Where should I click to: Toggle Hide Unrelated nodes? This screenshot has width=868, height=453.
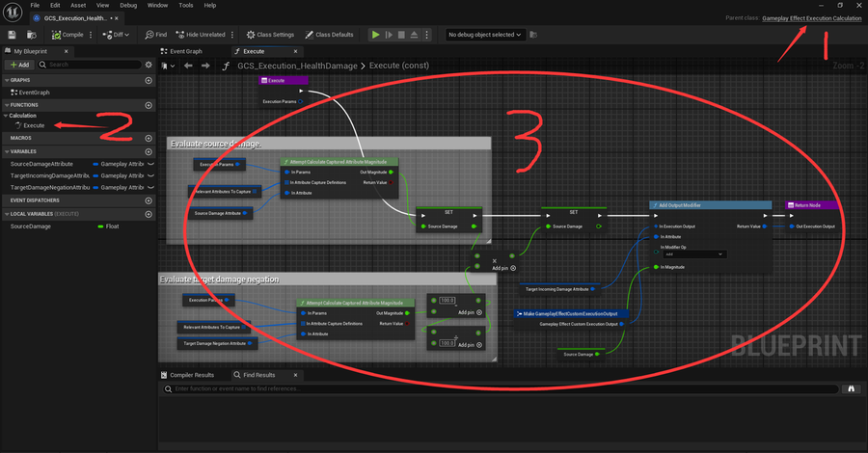(x=201, y=35)
